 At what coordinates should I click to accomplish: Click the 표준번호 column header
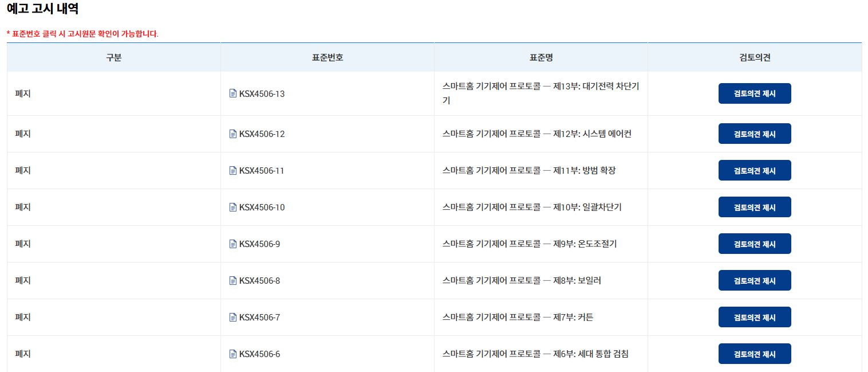[x=327, y=57]
